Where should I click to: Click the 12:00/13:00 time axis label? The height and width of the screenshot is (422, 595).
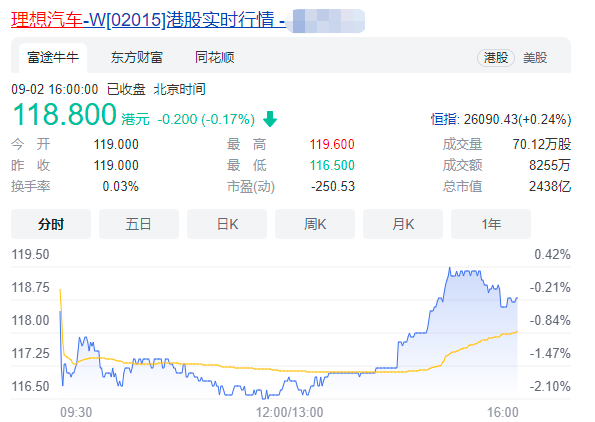[x=290, y=412]
